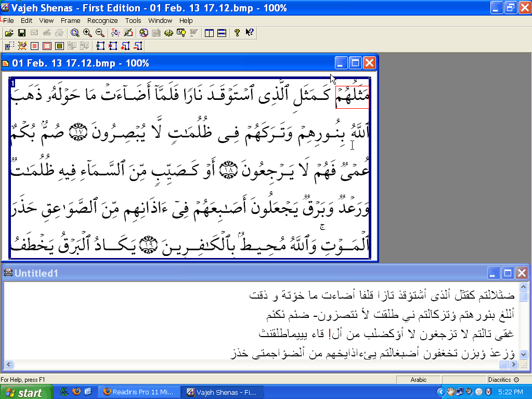The image size is (532, 399).
Task: Open the Recognize menu
Action: (x=102, y=21)
